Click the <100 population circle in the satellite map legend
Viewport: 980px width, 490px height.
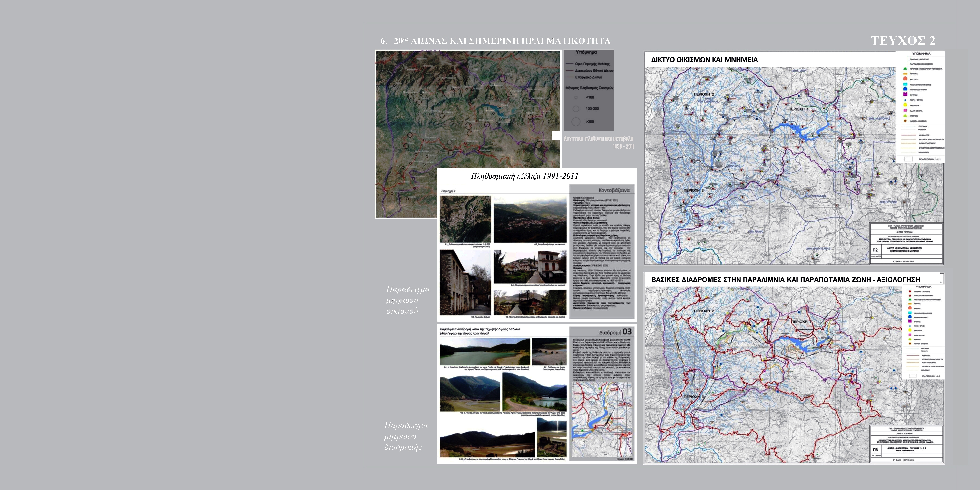576,97
